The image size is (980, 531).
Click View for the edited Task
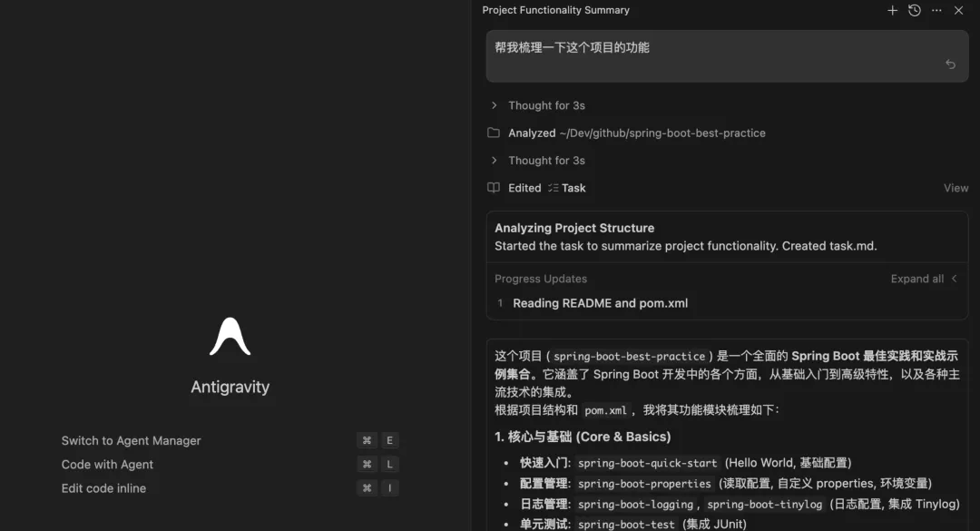(x=955, y=188)
